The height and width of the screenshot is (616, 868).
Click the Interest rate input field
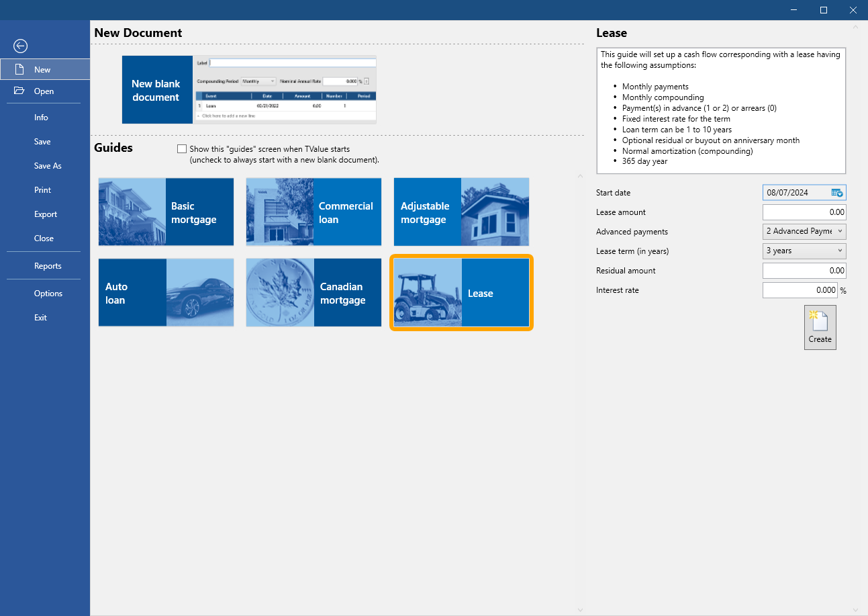(800, 290)
